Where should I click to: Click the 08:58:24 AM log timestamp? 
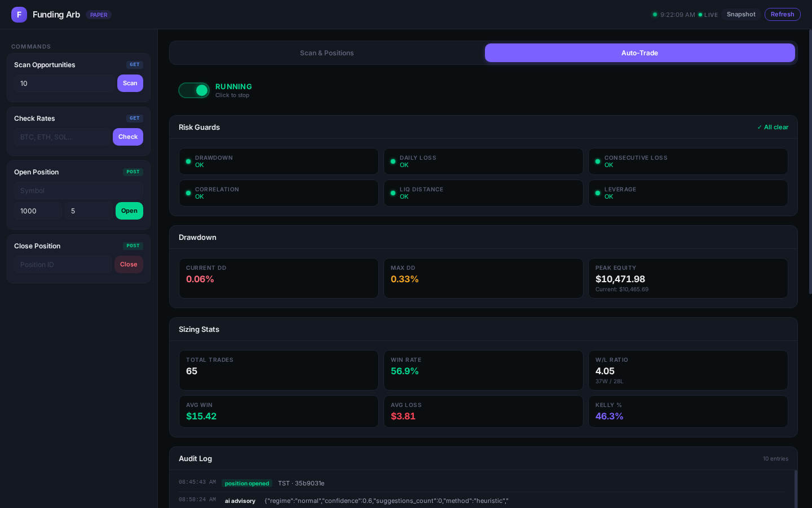197,500
